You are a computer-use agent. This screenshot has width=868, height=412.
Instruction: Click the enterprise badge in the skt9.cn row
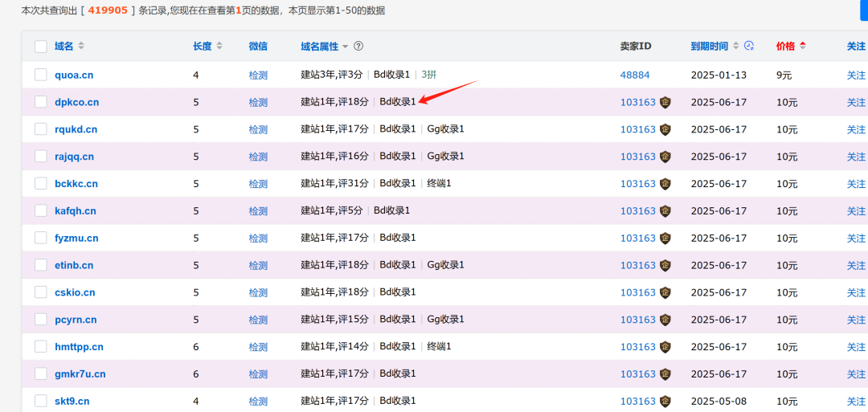pos(665,401)
